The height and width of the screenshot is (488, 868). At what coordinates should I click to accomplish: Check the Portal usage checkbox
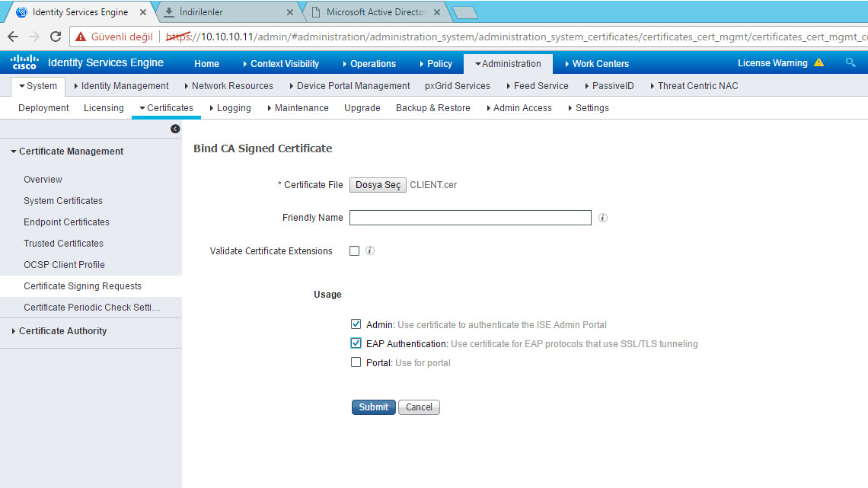(x=356, y=362)
